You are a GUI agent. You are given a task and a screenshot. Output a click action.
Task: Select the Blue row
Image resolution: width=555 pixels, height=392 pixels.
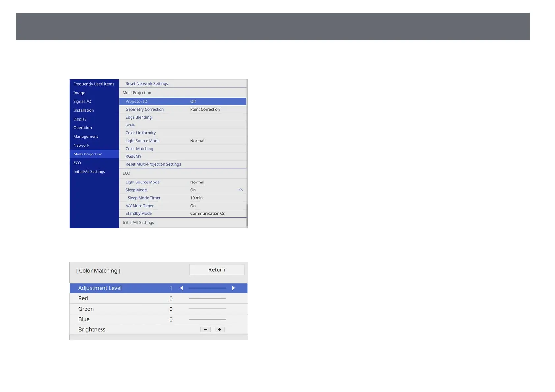(159, 319)
